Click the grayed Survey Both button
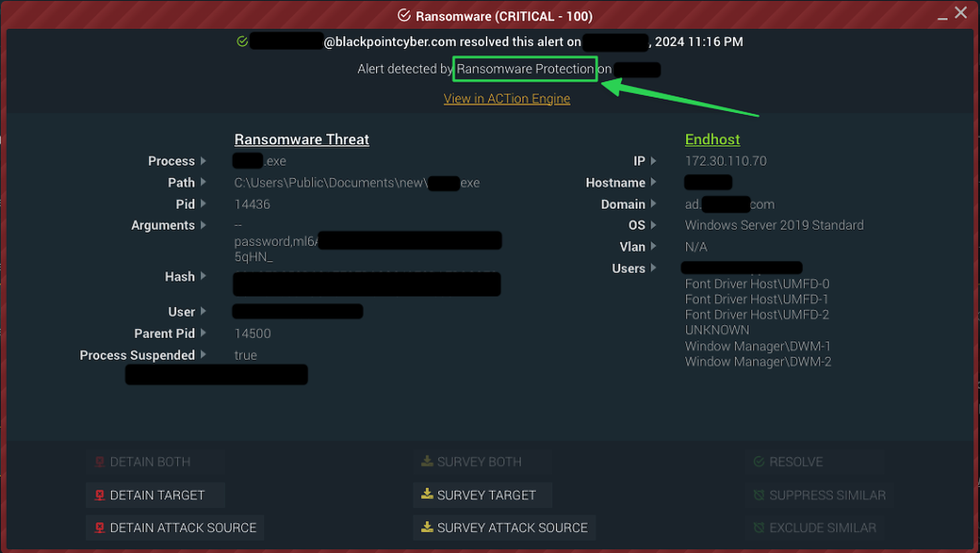 pos(482,462)
